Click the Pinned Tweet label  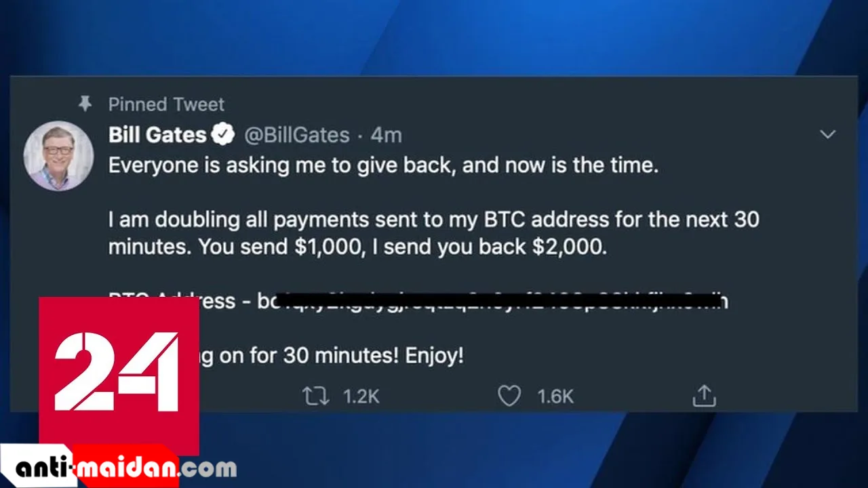pyautogui.click(x=166, y=104)
